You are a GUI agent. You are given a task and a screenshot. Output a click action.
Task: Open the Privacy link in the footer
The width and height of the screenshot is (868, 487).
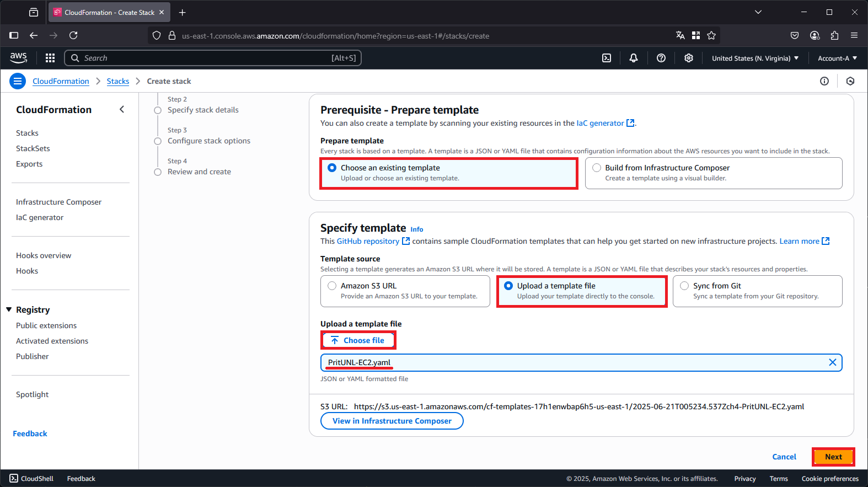[x=745, y=479]
